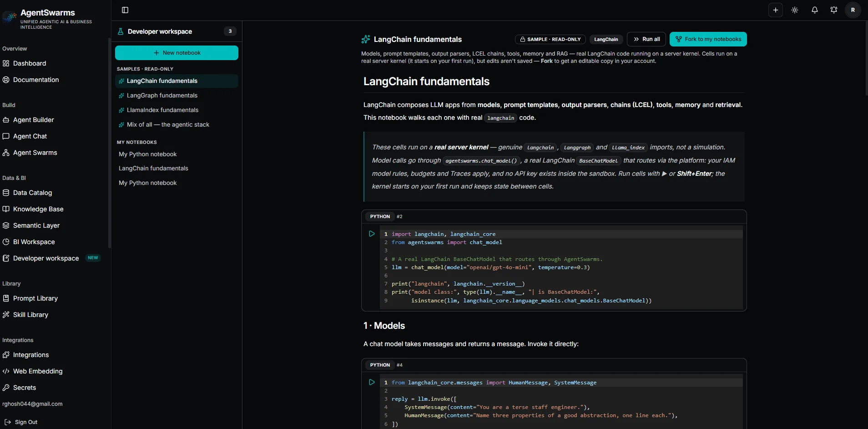
Task: Click sparkle icon beside notebook title
Action: [366, 39]
